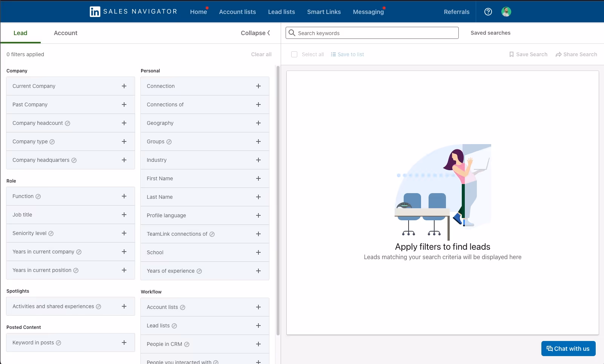Click the Search keywords input field
Screen dimensions: 604x364
coord(372,33)
